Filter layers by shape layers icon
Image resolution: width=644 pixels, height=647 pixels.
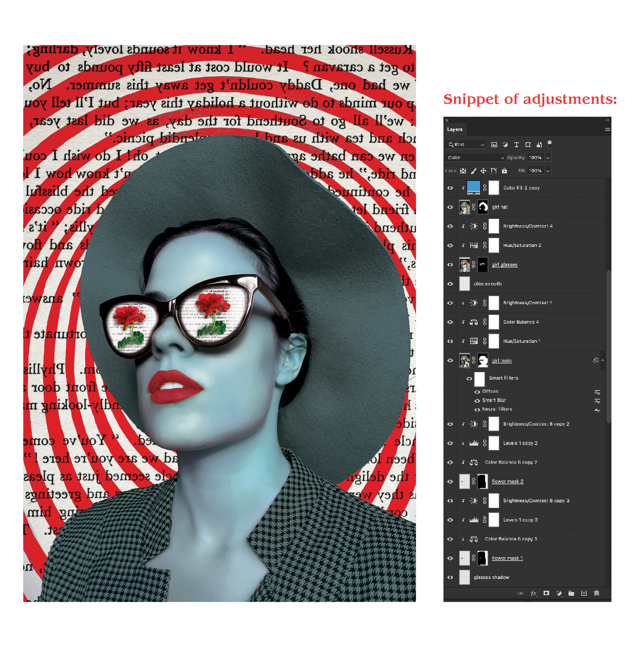click(528, 144)
